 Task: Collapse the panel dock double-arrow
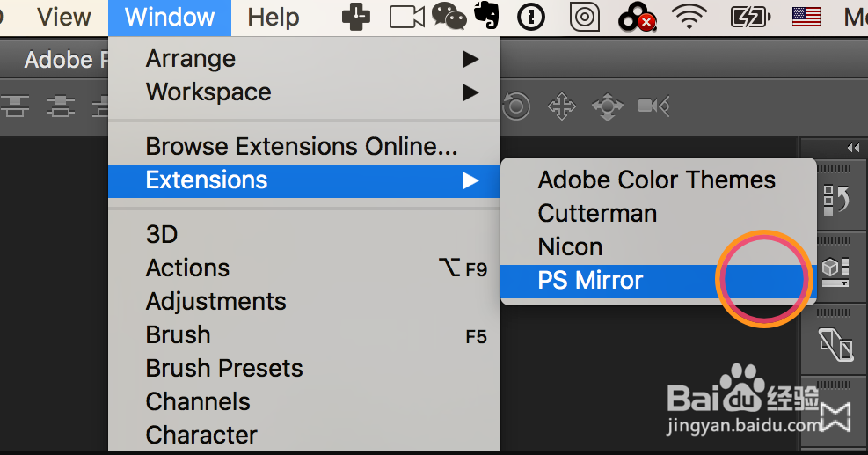tap(853, 148)
